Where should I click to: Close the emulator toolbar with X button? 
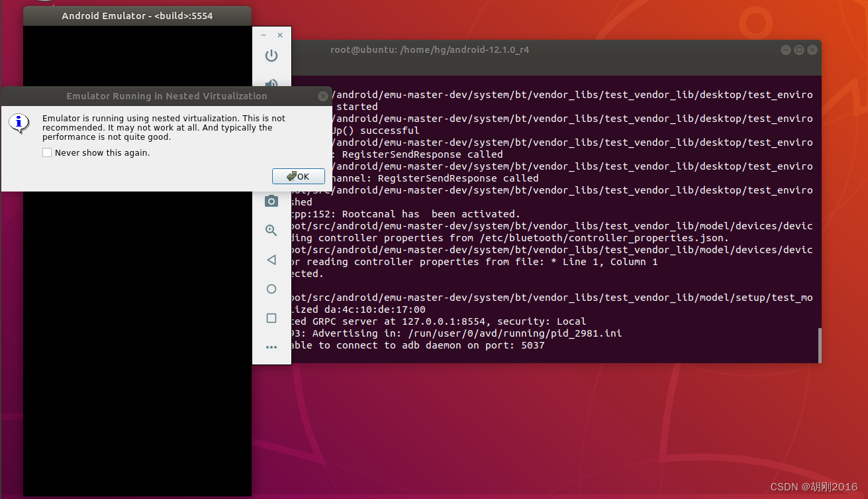280,35
